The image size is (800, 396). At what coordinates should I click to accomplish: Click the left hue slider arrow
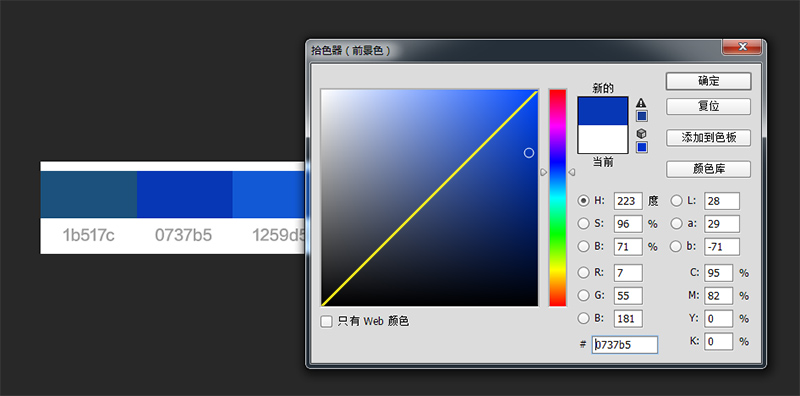543,172
